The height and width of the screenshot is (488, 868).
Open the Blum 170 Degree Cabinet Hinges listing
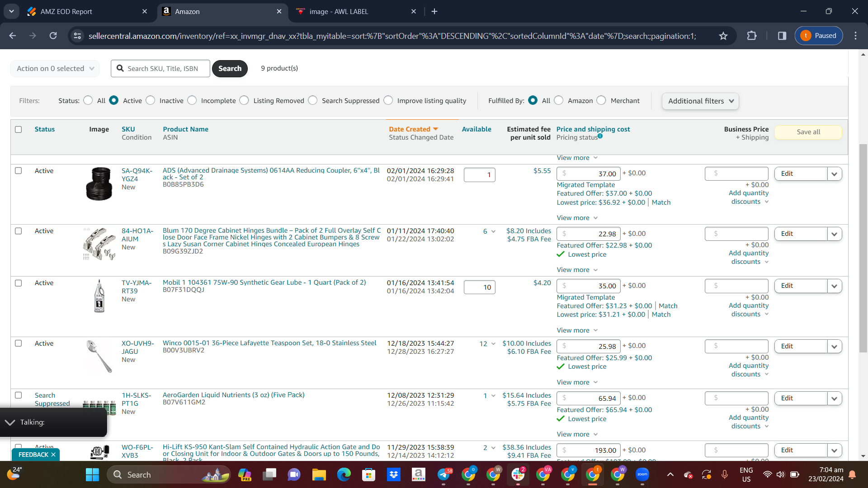pos(271,237)
